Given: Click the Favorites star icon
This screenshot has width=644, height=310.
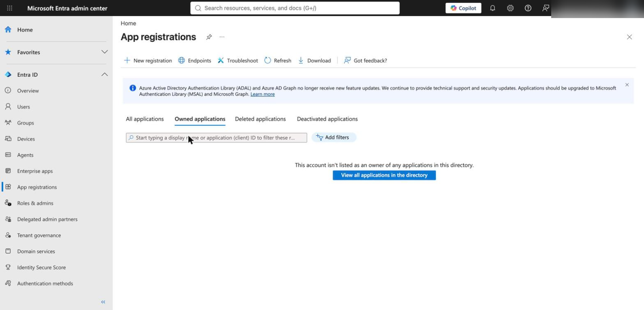Looking at the screenshot, I should [8, 52].
